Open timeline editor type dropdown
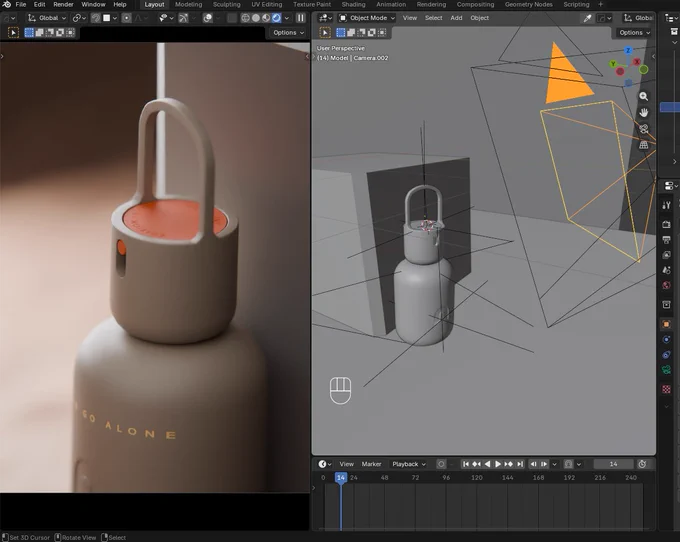680x542 pixels. point(325,464)
